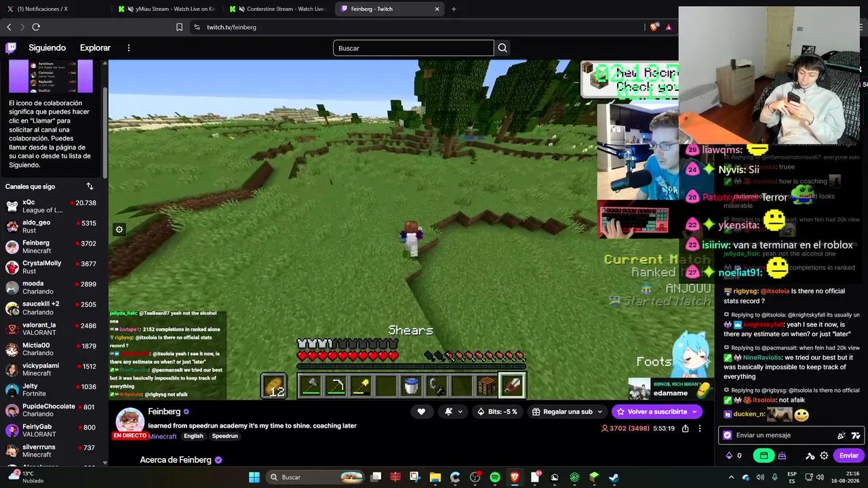Click into the Twitch Buscar search field

(x=414, y=48)
